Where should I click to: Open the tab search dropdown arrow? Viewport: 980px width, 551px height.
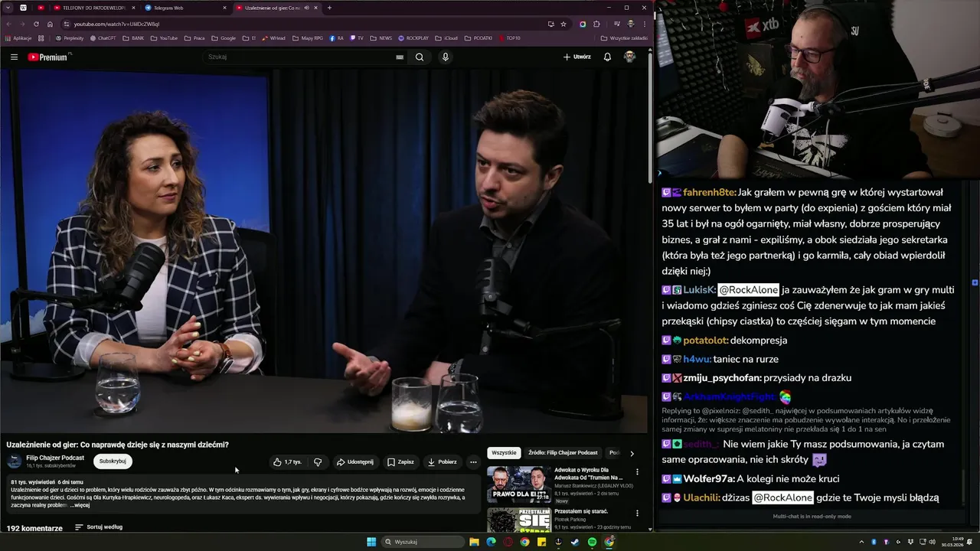6,8
